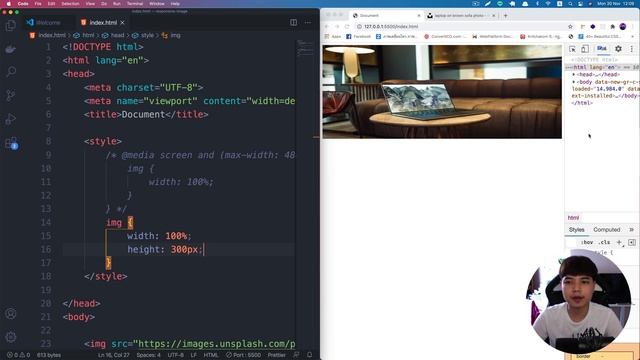This screenshot has height=360, width=640.
Task: Click the laptop on sofa image in page
Action: click(442, 91)
